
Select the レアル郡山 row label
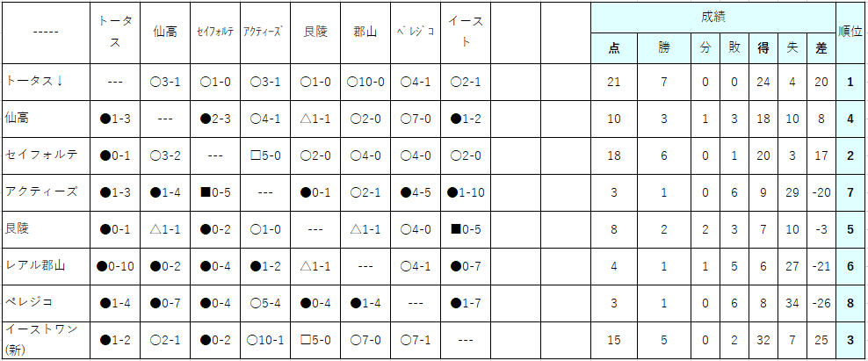[46, 266]
